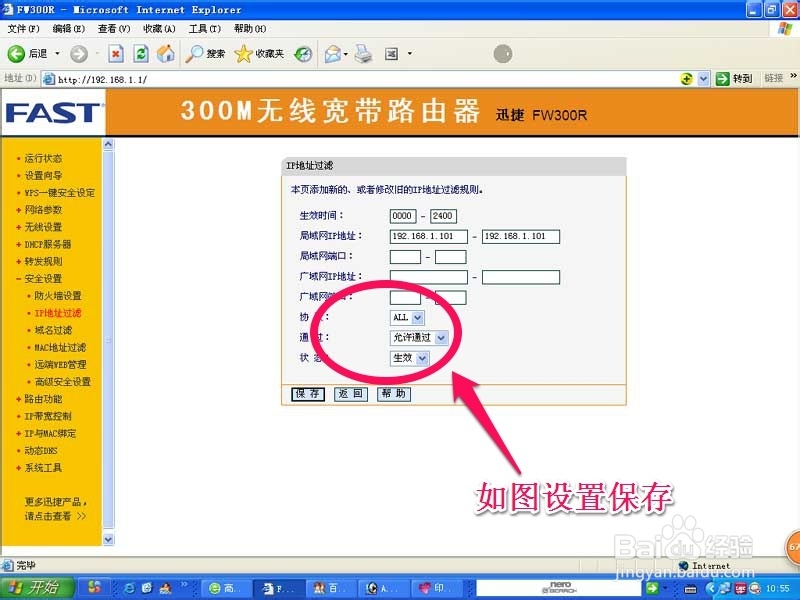Click the first 局域网端口 field
Image resolution: width=800 pixels, height=600 pixels.
point(405,257)
